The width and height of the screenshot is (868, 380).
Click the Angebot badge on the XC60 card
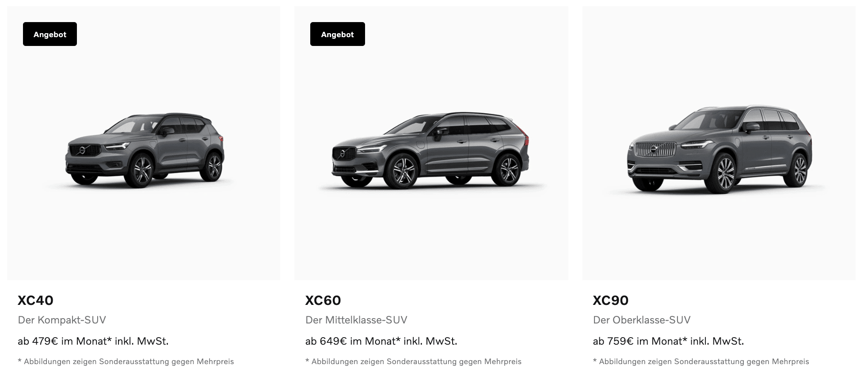point(338,34)
